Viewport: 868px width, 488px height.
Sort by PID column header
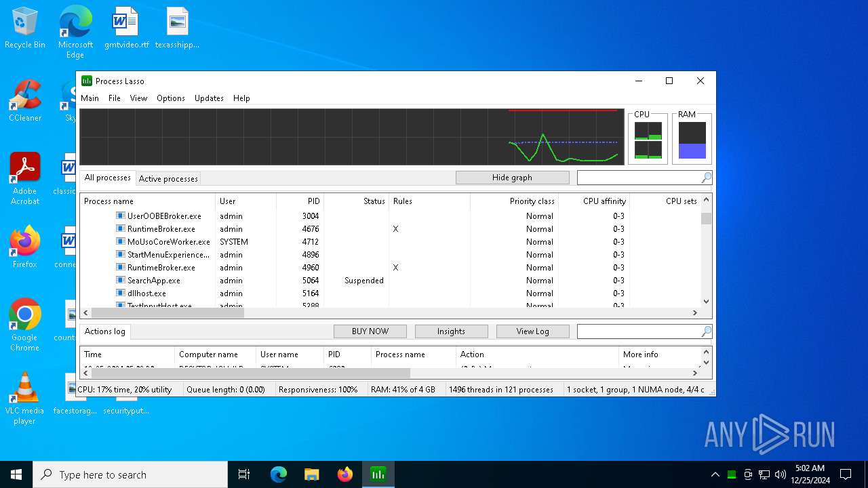pos(300,201)
